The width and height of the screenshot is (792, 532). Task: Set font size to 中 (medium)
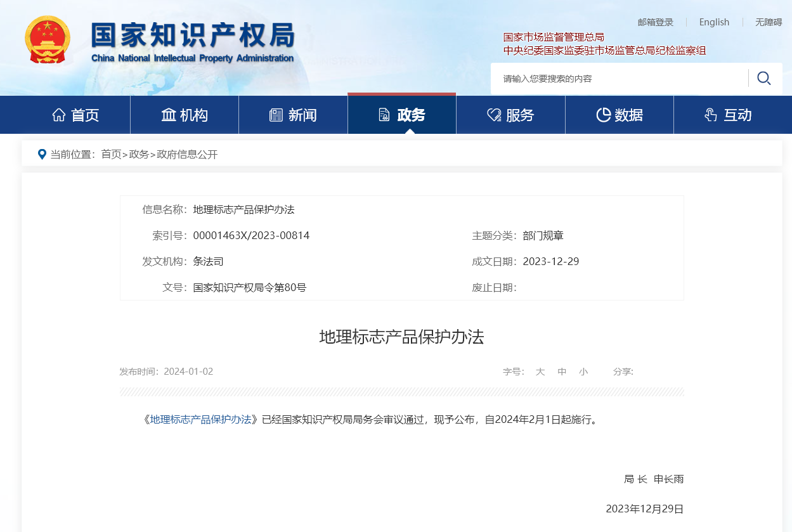562,372
